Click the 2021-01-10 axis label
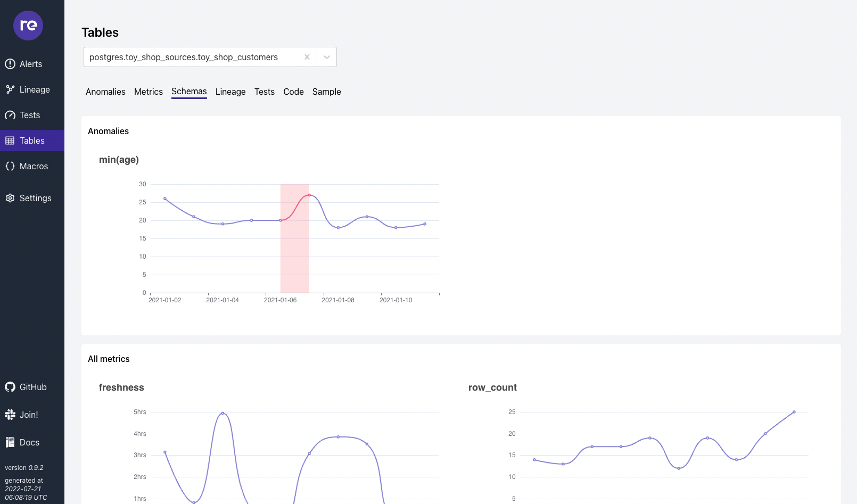The height and width of the screenshot is (504, 857). point(395,300)
